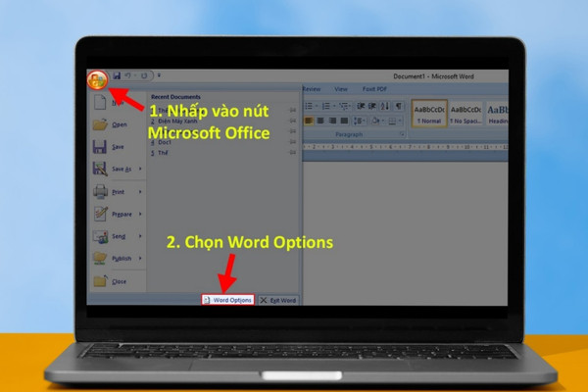
Task: Click the Word Options button
Action: click(227, 300)
